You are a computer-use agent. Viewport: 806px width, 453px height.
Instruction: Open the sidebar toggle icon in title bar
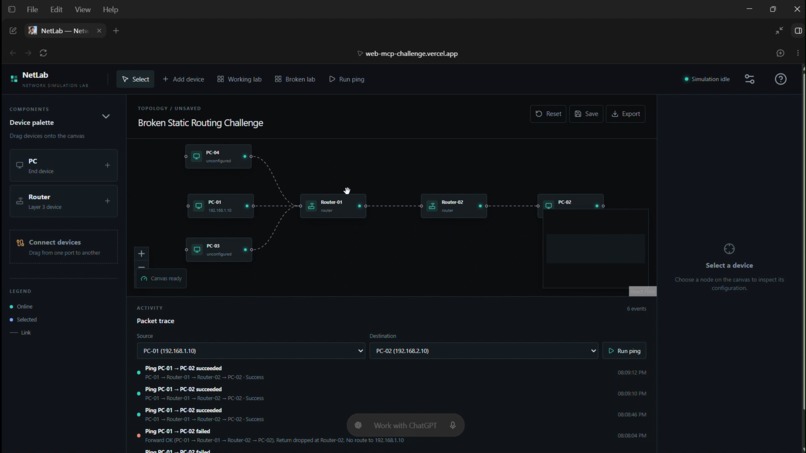click(x=11, y=9)
